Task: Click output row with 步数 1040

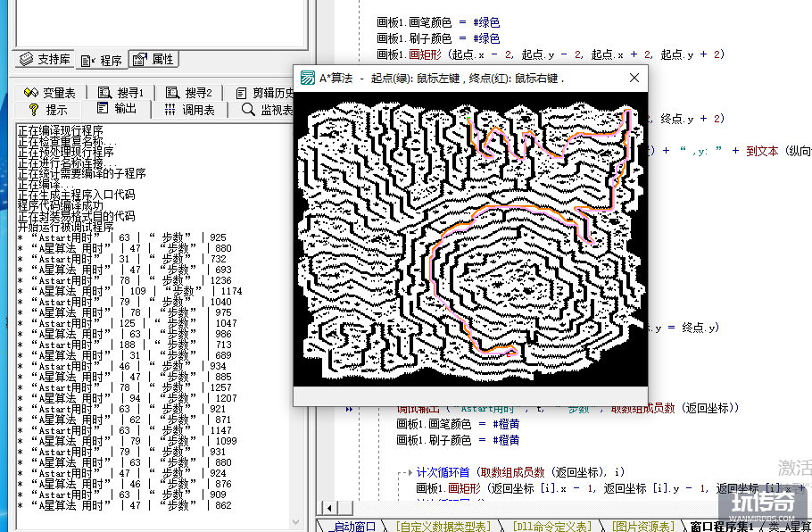Action: click(125, 302)
